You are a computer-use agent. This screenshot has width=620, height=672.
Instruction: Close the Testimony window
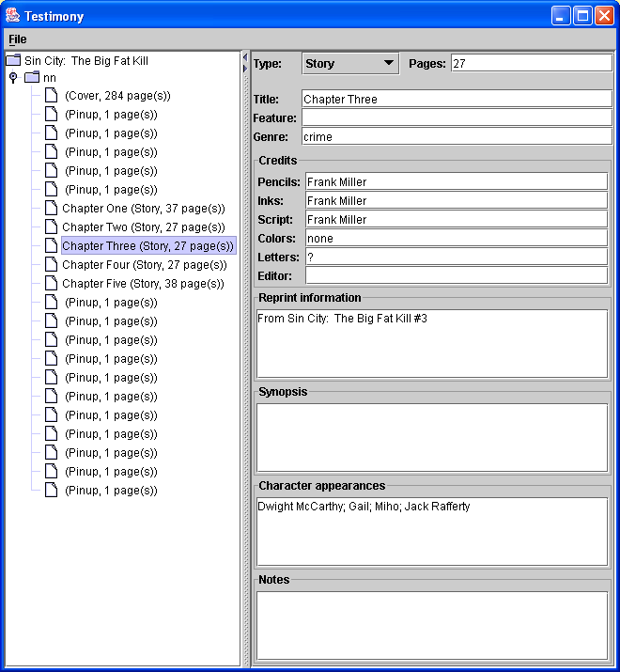coord(605,16)
